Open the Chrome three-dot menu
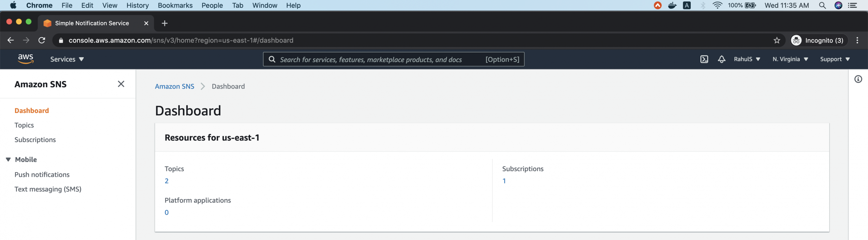Screen dimensions: 868x240 (857, 40)
